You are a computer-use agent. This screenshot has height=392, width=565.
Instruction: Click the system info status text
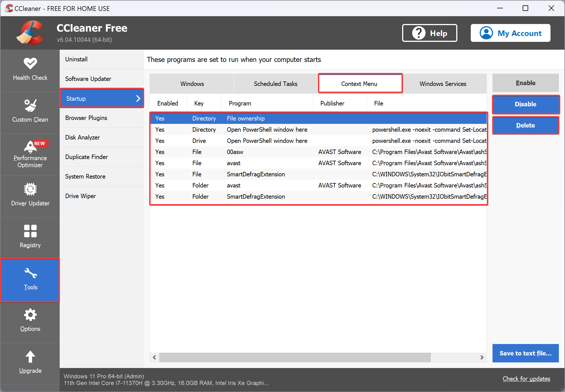pos(166,379)
